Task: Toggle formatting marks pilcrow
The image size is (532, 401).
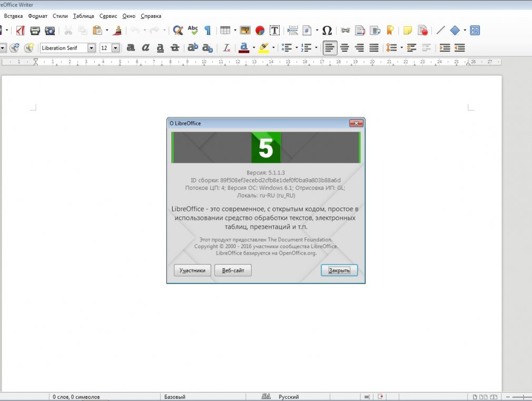Action: pos(208,31)
